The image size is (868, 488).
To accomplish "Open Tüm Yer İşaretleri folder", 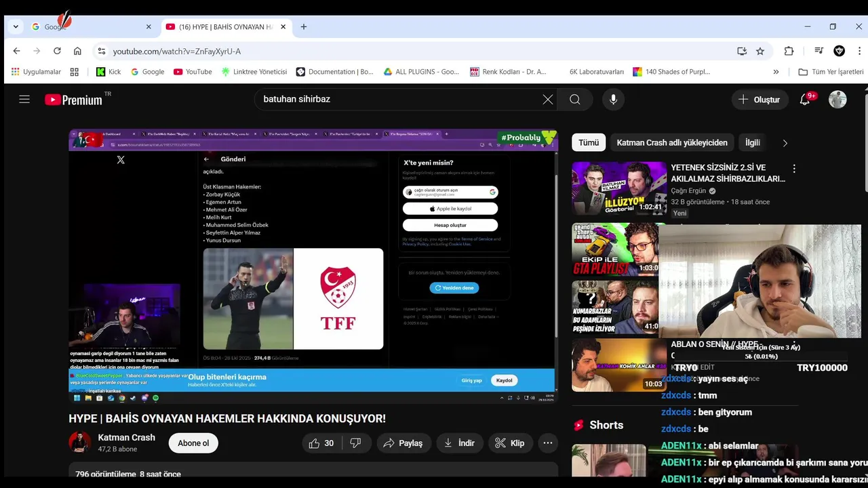I will (x=831, y=72).
